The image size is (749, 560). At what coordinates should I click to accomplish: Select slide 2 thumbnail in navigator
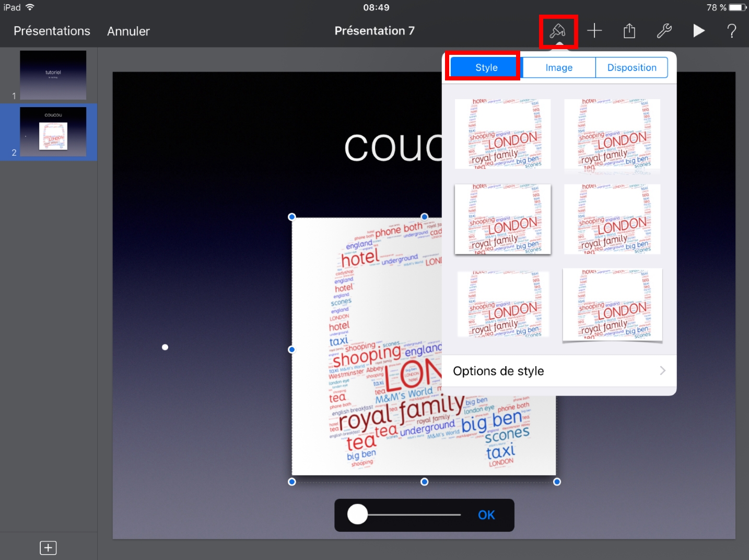(x=53, y=131)
